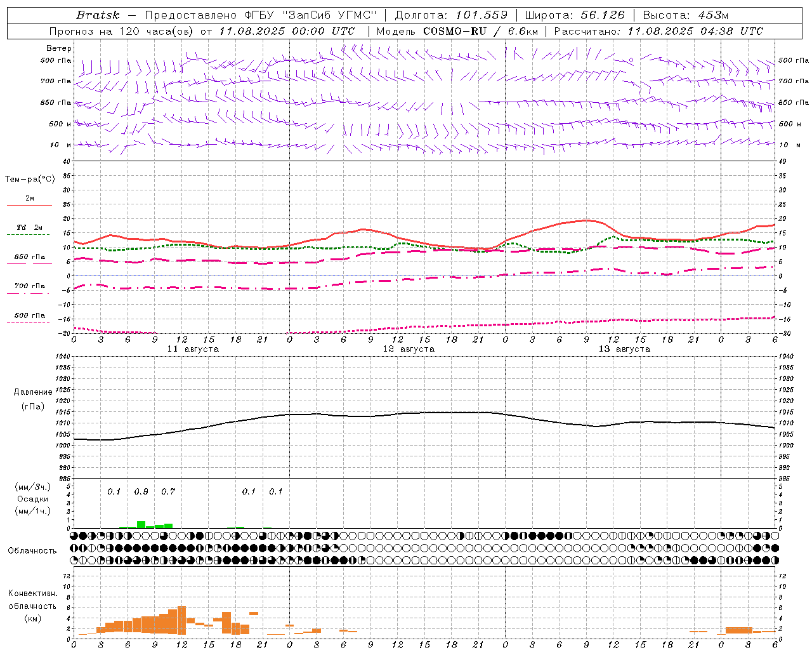Click the "10 м" wind level label on left

(x=60, y=145)
